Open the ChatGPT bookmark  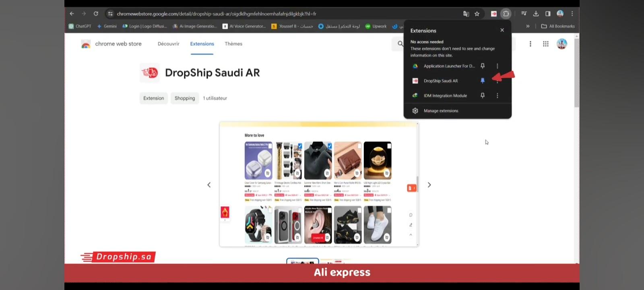click(80, 26)
